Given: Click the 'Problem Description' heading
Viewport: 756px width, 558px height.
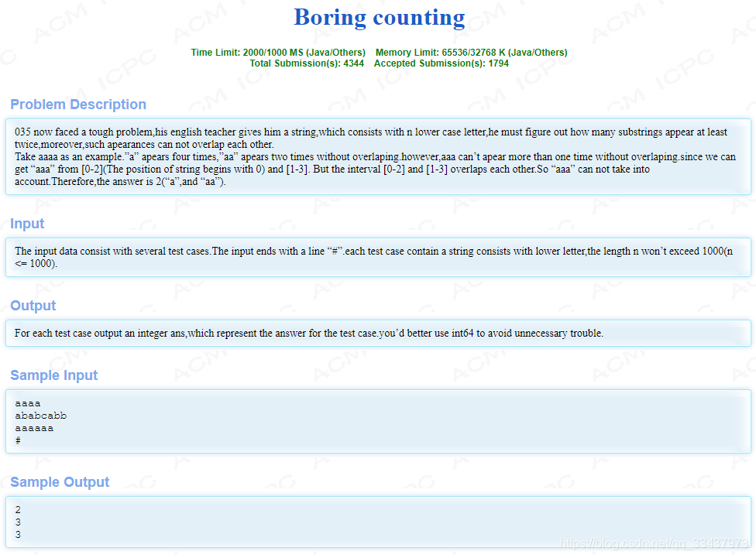Looking at the screenshot, I should [x=78, y=104].
